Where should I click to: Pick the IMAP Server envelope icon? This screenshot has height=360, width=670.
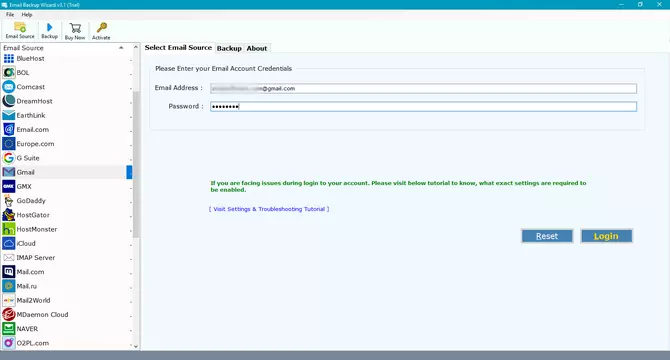point(9,258)
